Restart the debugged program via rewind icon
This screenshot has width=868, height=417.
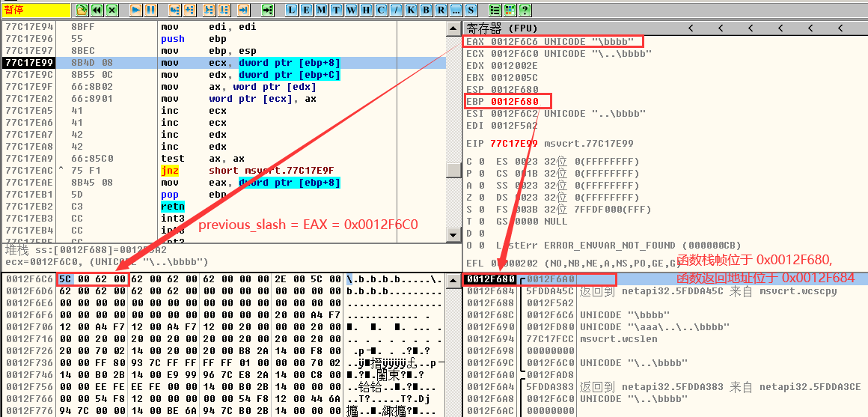97,10
